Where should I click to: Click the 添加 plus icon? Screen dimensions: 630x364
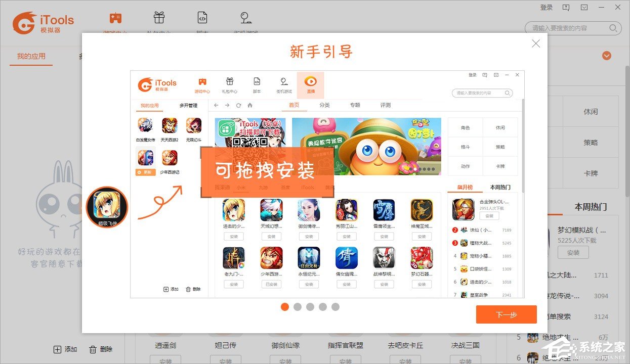pyautogui.click(x=57, y=349)
